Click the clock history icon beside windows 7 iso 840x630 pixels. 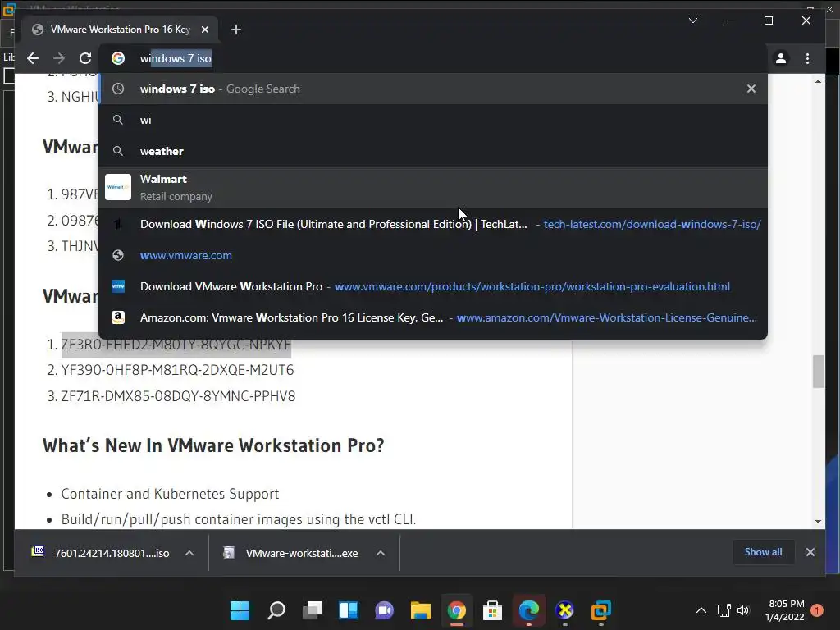pyautogui.click(x=118, y=89)
